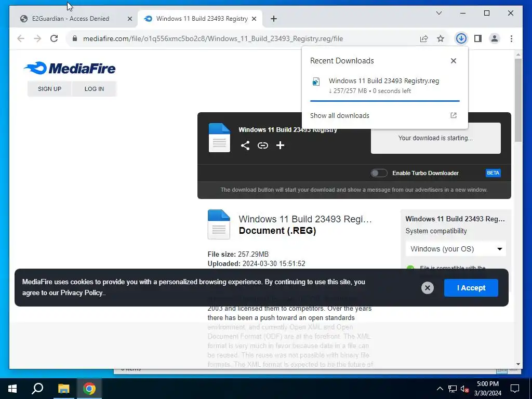Switch to the E2Guardian - Access Denied tab
Image resolution: width=532 pixels, height=399 pixels.
click(71, 19)
